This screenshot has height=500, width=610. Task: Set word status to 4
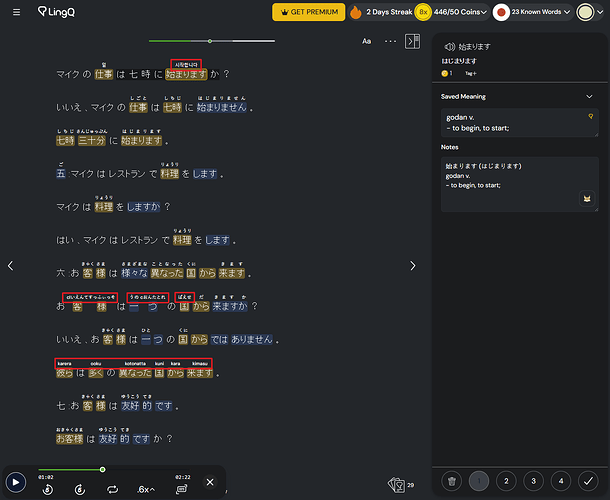(x=561, y=481)
